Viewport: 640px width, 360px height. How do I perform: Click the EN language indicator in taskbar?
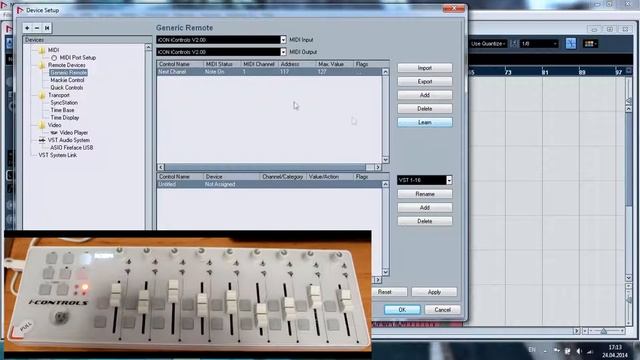tap(532, 350)
